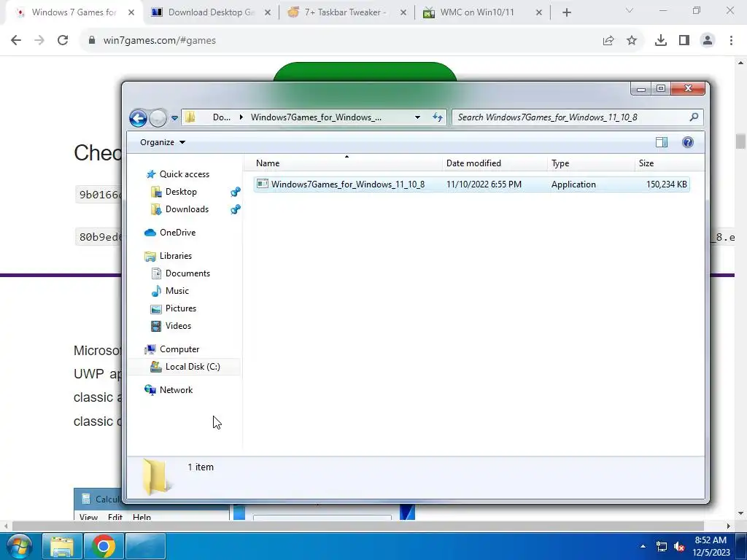Click the application icon of Windows7Games file
This screenshot has height=560, width=747.
[263, 184]
